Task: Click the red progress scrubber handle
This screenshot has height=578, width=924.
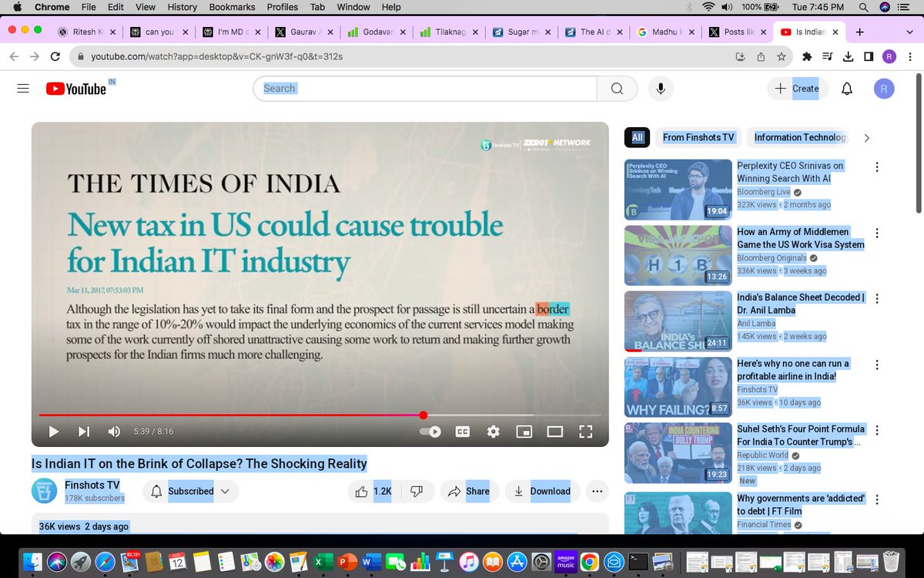Action: [423, 415]
